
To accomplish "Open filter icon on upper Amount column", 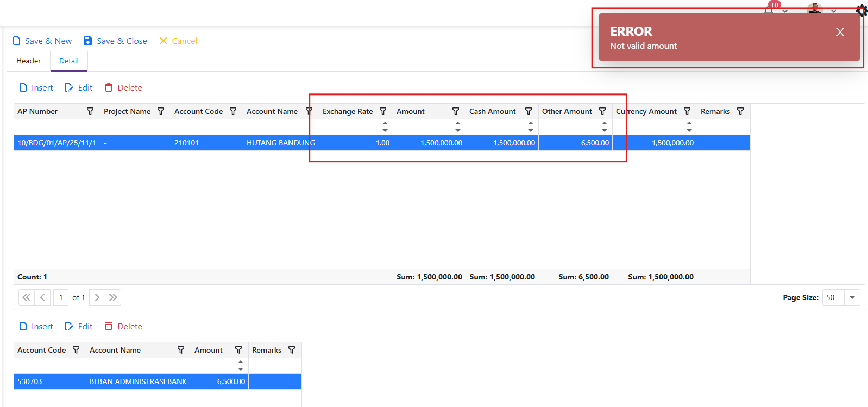I will pos(456,111).
